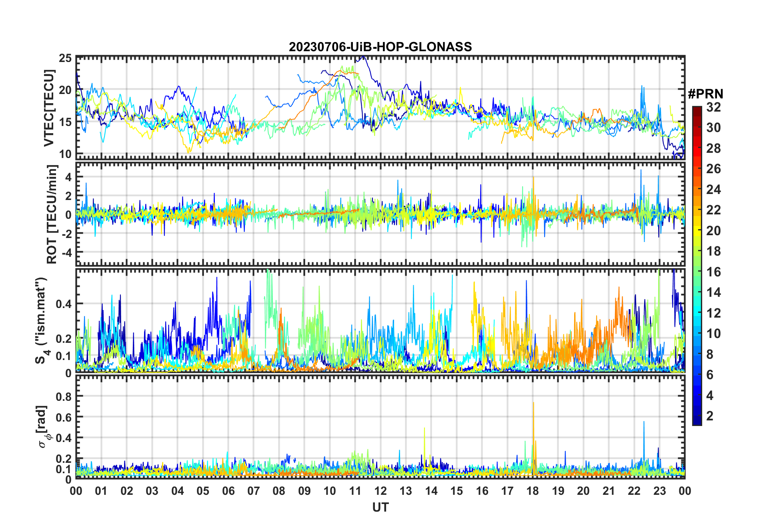Select green color at PRN 16
The image size is (761, 532).
[x=697, y=272]
